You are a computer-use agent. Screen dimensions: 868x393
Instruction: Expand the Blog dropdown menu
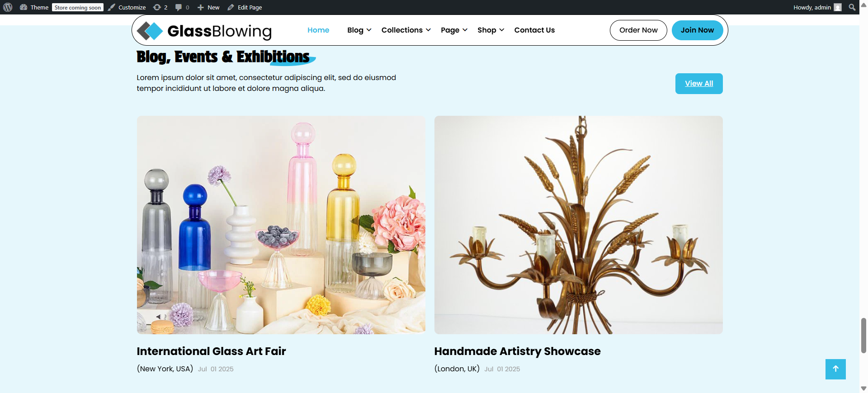click(359, 30)
